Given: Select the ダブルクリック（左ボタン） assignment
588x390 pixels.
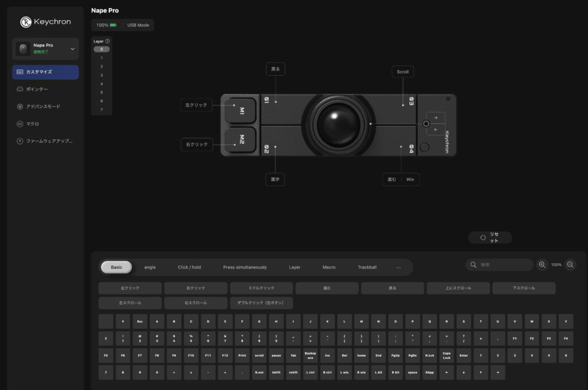Looking at the screenshot, I should click(262, 302).
